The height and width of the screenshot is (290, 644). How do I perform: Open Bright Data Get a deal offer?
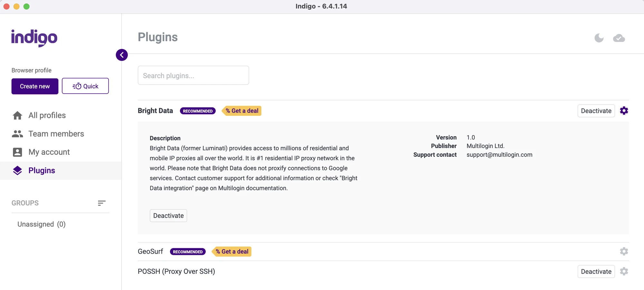(242, 111)
